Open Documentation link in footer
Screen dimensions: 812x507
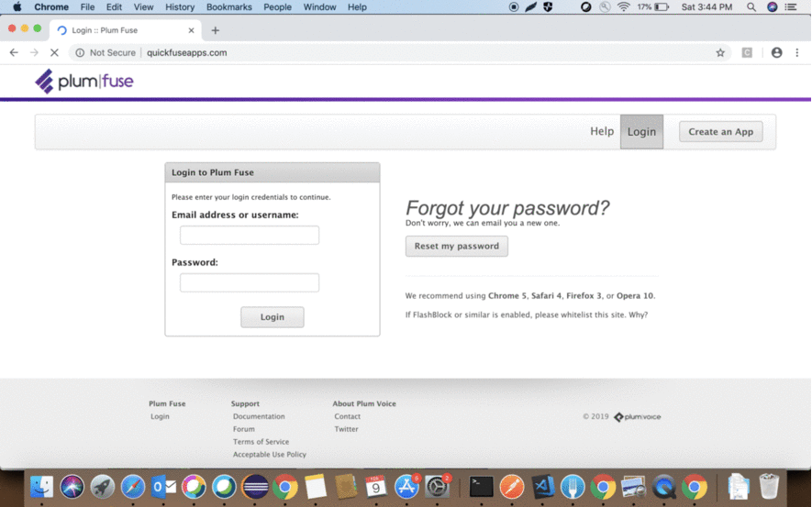259,416
